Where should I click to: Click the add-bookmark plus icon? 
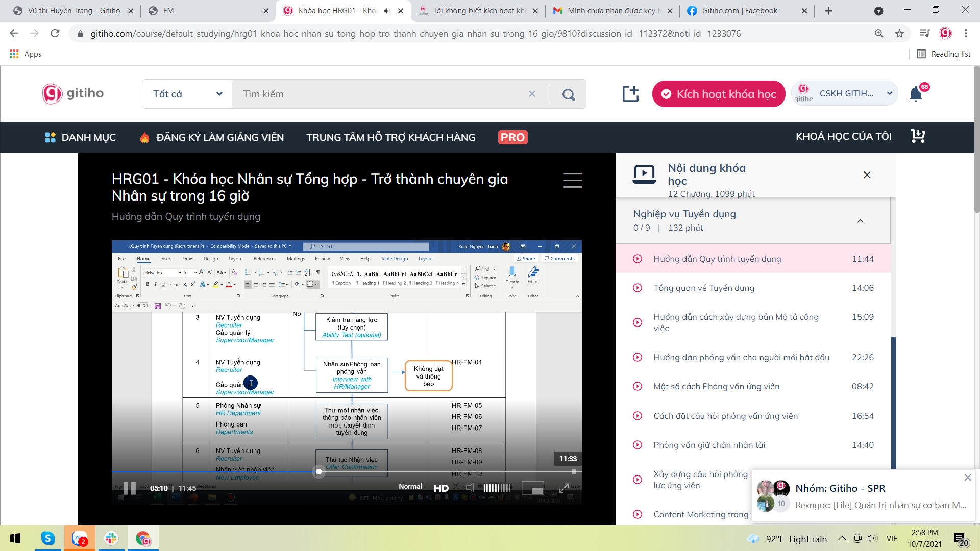tap(630, 93)
